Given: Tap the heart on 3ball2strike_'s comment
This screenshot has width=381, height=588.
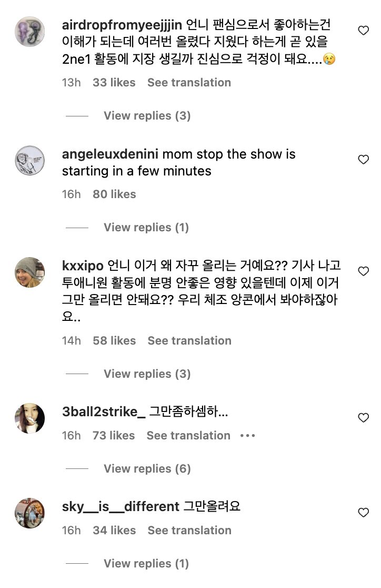Looking at the screenshot, I should pyautogui.click(x=363, y=418).
